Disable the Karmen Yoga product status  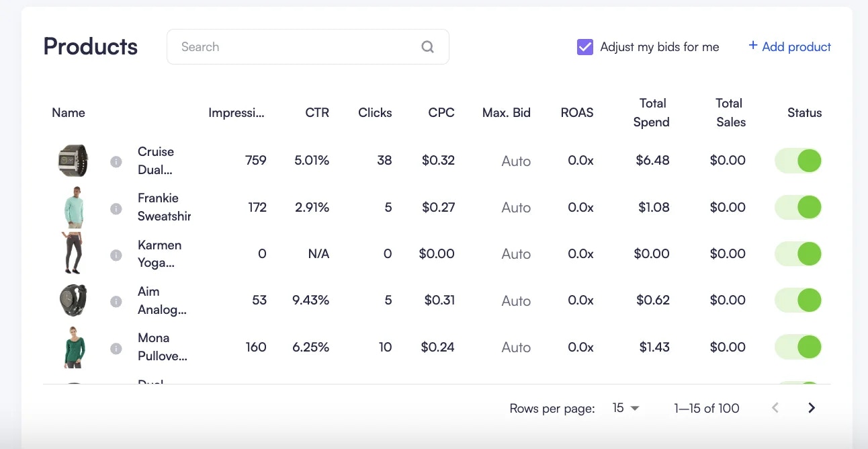[x=798, y=254]
